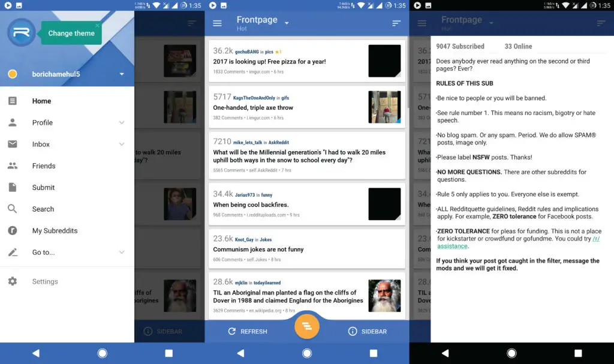The width and height of the screenshot is (614, 364).
Task: Open the gifs subreddit link on the axe throw post
Action: (x=285, y=98)
